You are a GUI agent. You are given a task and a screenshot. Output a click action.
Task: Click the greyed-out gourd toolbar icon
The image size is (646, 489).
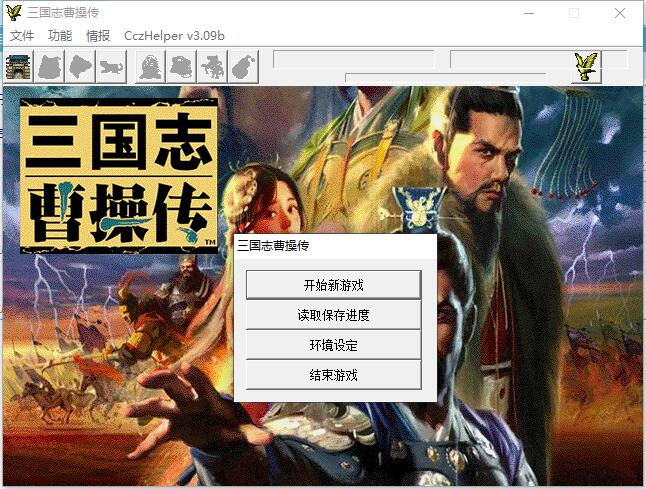pyautogui.click(x=243, y=67)
